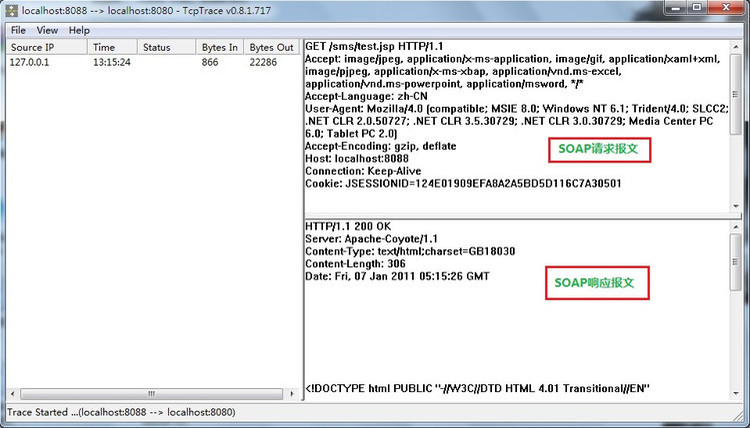The height and width of the screenshot is (428, 750).
Task: Click up arrow of response pane scrollbar
Action: (736, 228)
